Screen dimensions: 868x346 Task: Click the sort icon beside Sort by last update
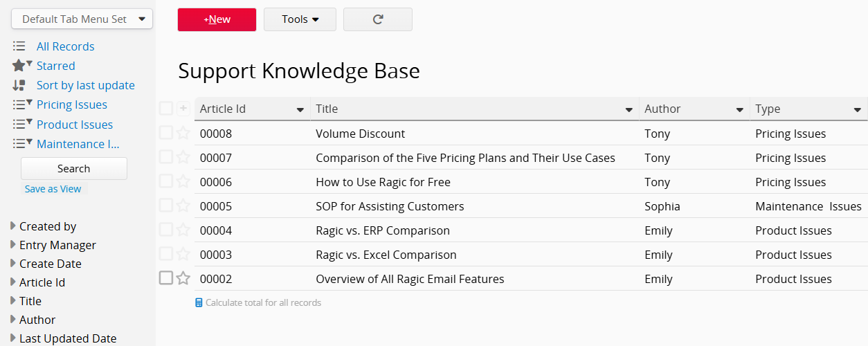click(x=19, y=85)
